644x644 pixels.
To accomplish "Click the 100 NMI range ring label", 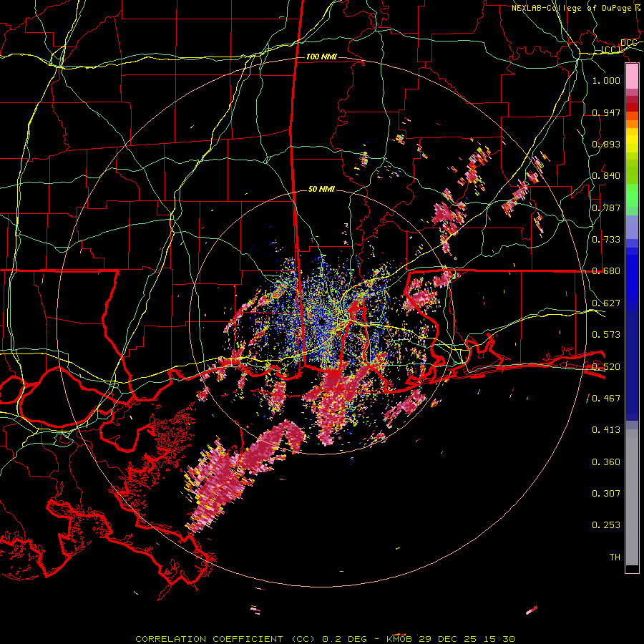I will click(321, 57).
